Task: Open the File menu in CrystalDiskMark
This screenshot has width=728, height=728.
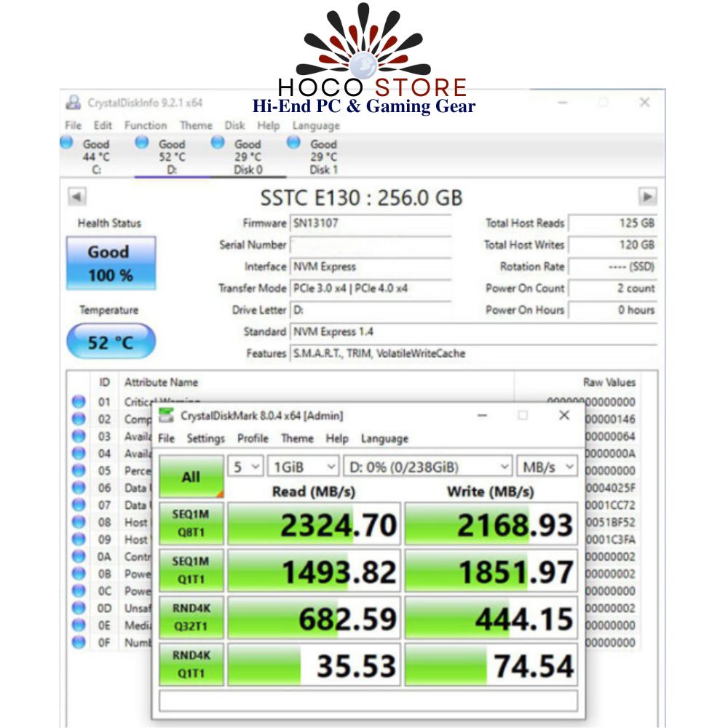Action: pos(166,438)
